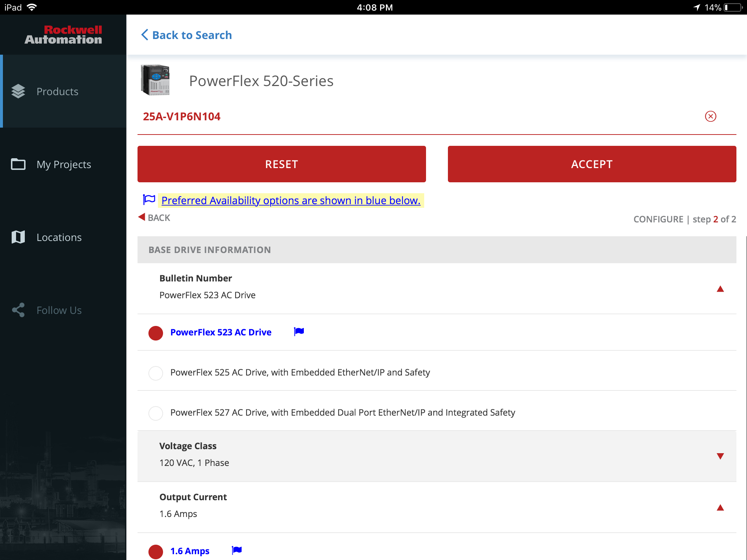747x560 pixels.
Task: Click PowerFlex 520-Series product thumbnail
Action: (x=155, y=80)
